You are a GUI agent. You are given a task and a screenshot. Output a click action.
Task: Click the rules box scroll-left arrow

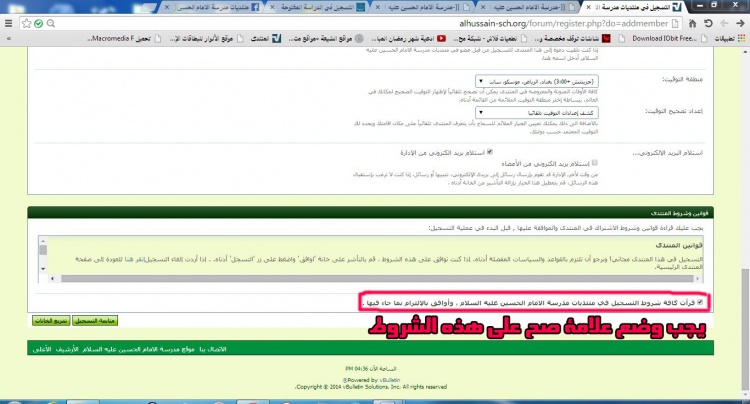click(52, 278)
